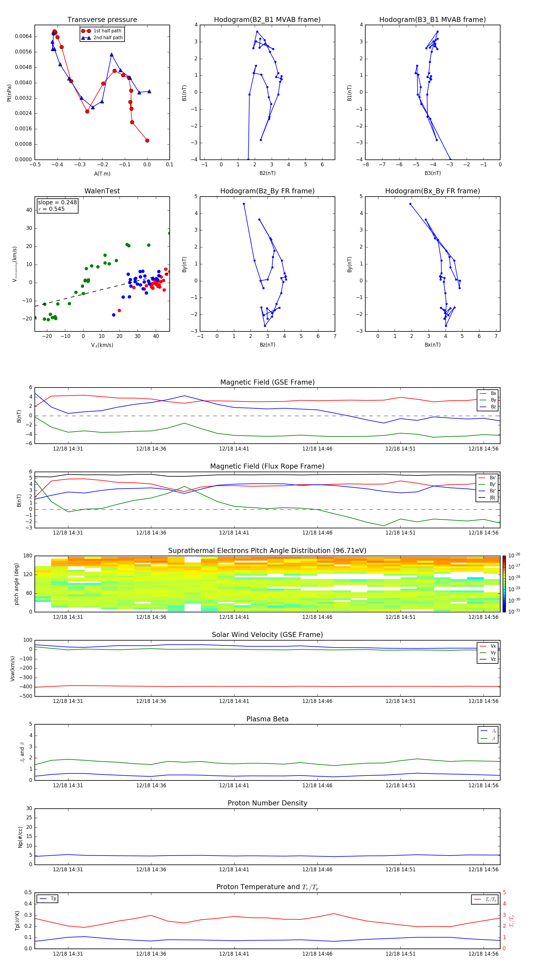The width and height of the screenshot is (535, 980).
Task: Select Bz' in Flux Rope legend
Action: pyautogui.click(x=487, y=491)
